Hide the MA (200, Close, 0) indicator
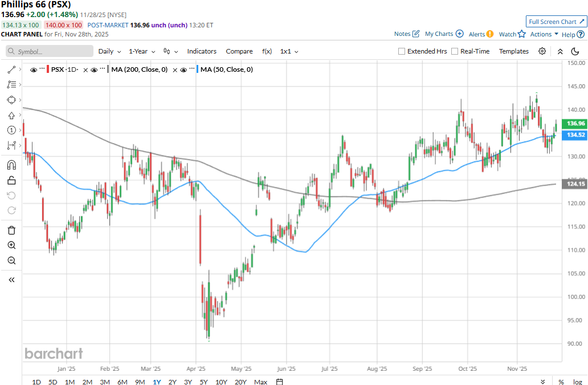 point(95,70)
